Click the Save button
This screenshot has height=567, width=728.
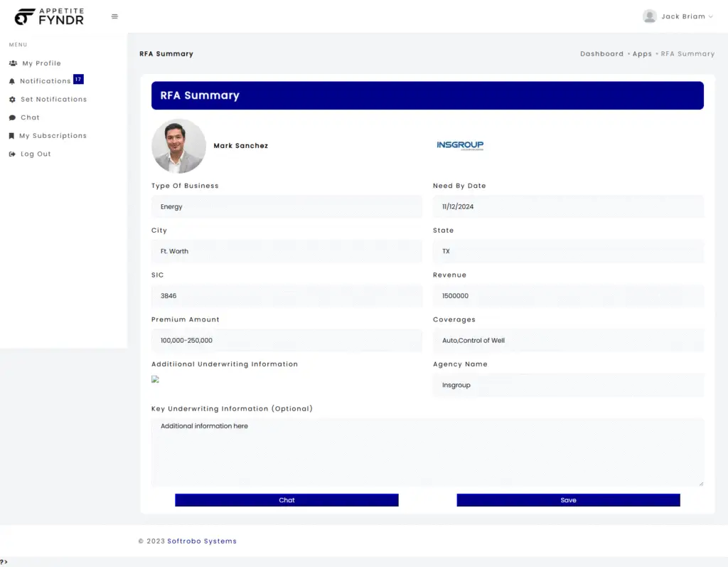tap(568, 500)
